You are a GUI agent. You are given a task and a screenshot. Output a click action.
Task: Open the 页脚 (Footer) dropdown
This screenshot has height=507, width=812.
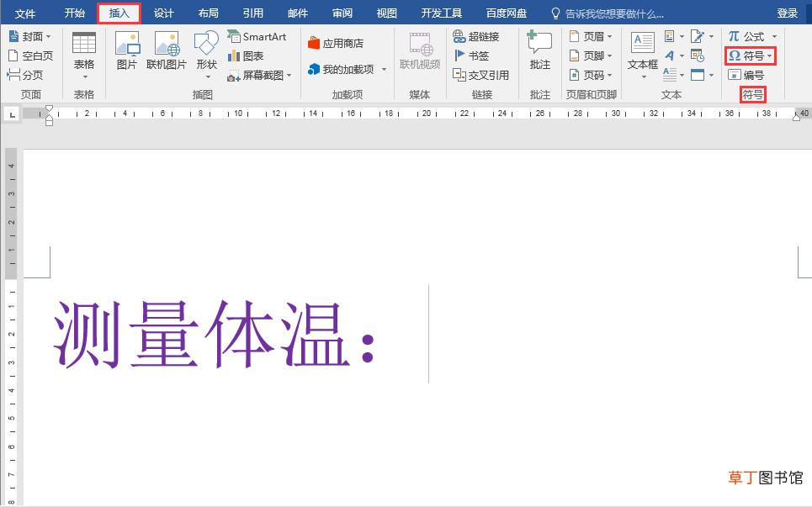pos(591,55)
